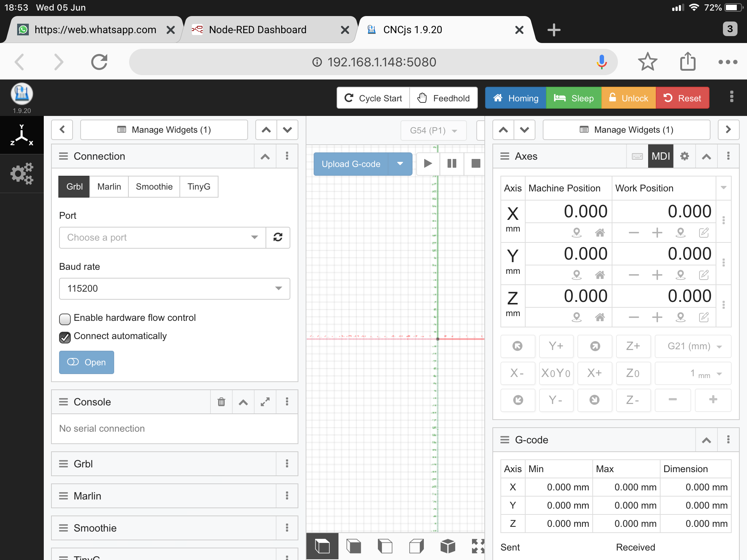Stop G-code playback
Viewport: 747px width, 560px height.
(475, 164)
